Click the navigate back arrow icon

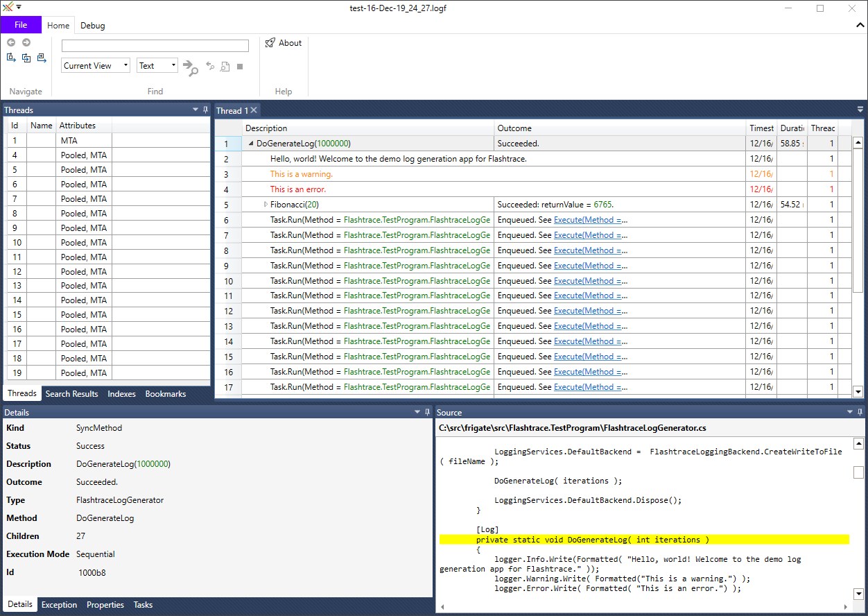[11, 42]
